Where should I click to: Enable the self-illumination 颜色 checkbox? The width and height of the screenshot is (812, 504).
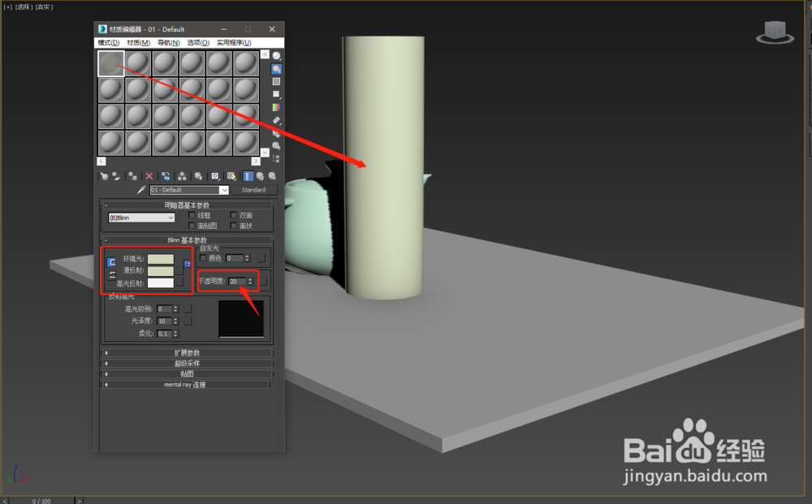[x=203, y=257]
